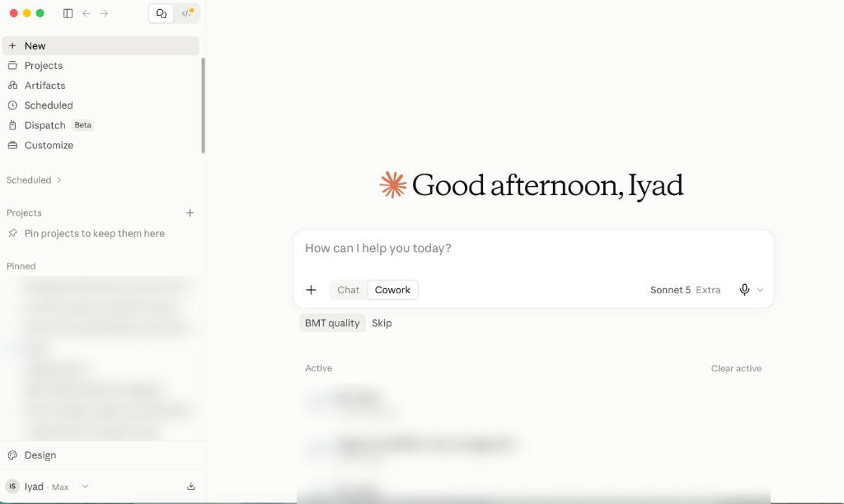Click the orange starburst logo
The width and height of the screenshot is (844, 504).
393,185
